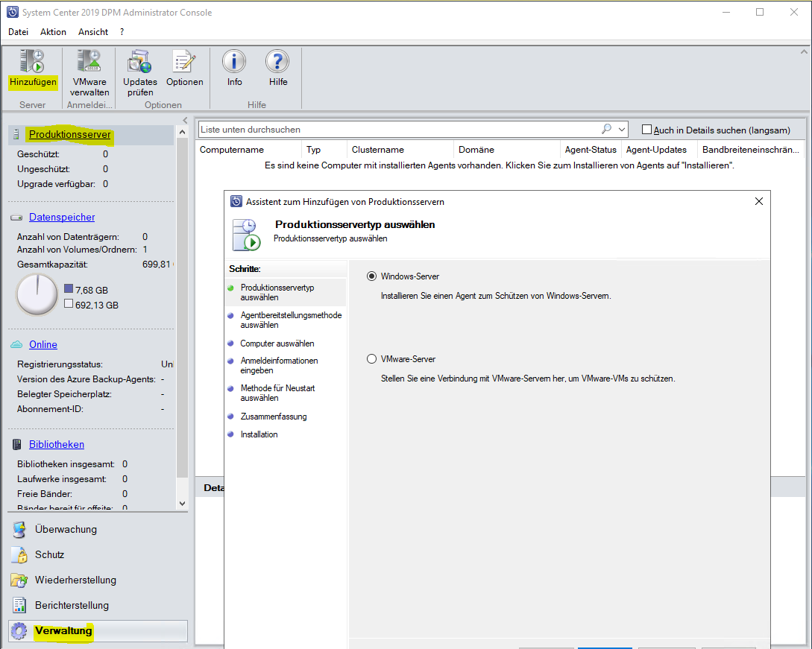Open the Aktion menu
The height and width of the screenshot is (649, 812).
coord(54,32)
